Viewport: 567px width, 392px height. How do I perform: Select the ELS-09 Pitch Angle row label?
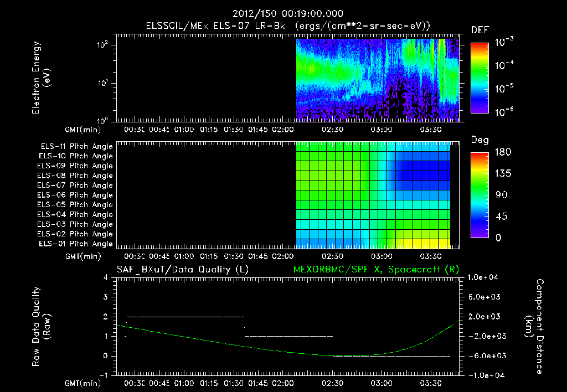pos(75,166)
